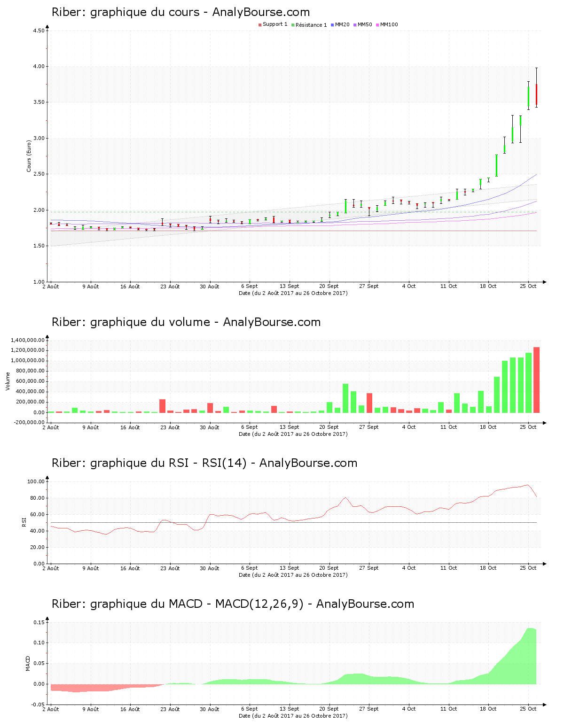Click the 2.50 tick on price axis

tap(39, 174)
